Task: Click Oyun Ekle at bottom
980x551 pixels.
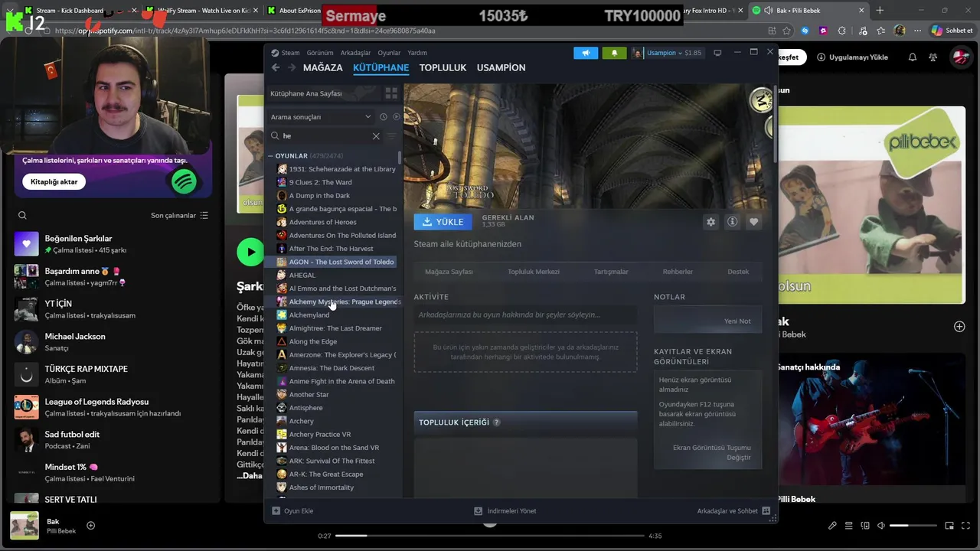Action: (x=293, y=510)
